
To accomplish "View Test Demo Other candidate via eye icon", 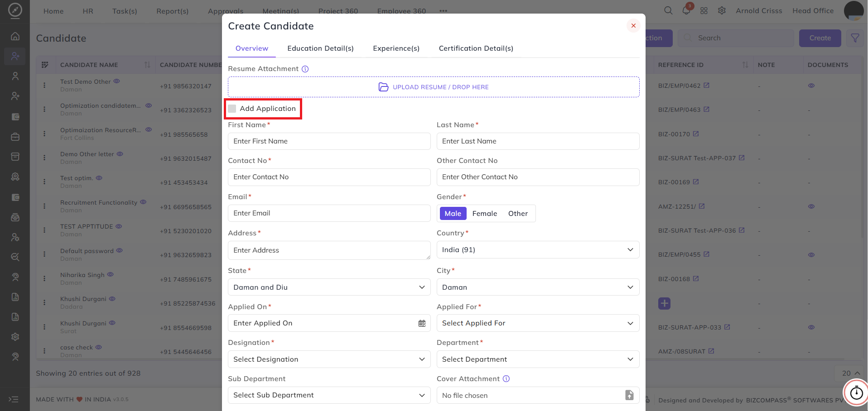I will point(116,81).
